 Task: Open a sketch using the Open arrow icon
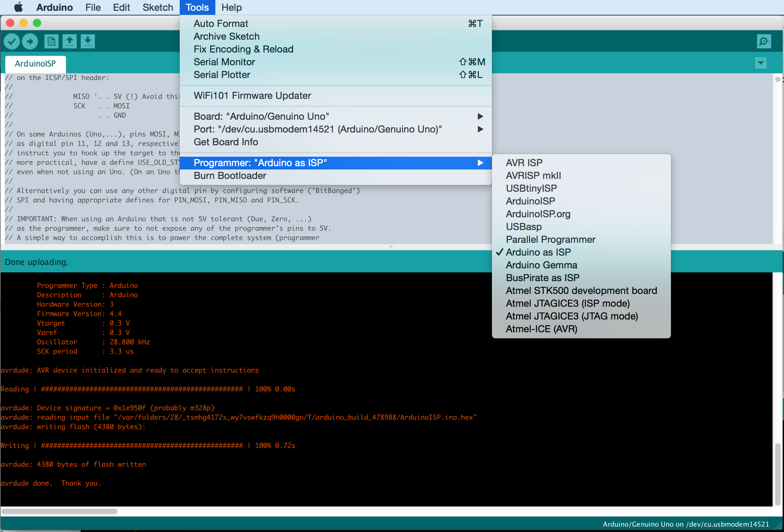[x=70, y=41]
